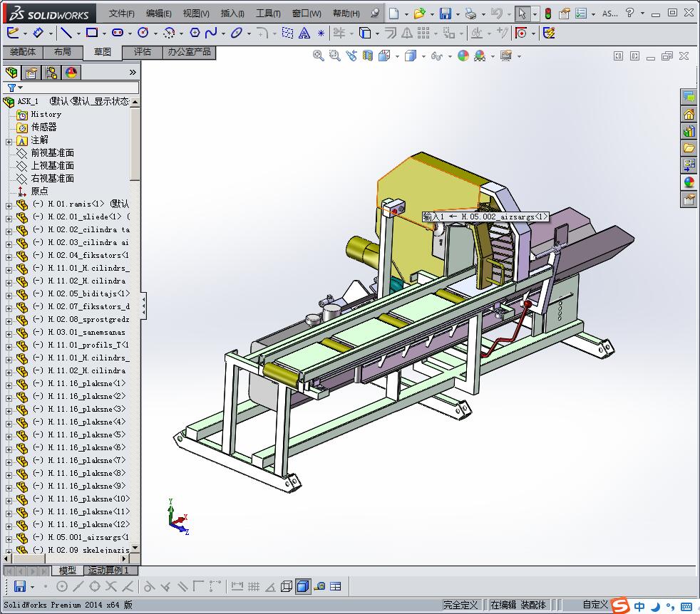Select the Ellipse sketch tool
Screen dimensions: 700x614
[237, 33]
